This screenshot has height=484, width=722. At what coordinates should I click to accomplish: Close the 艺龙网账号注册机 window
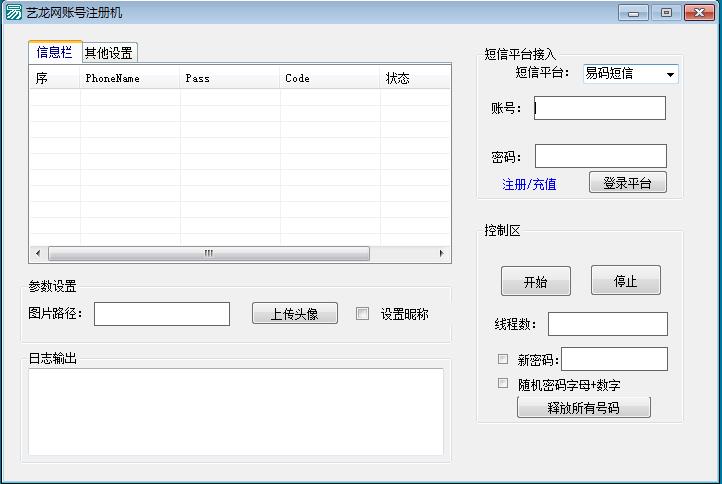pos(699,12)
